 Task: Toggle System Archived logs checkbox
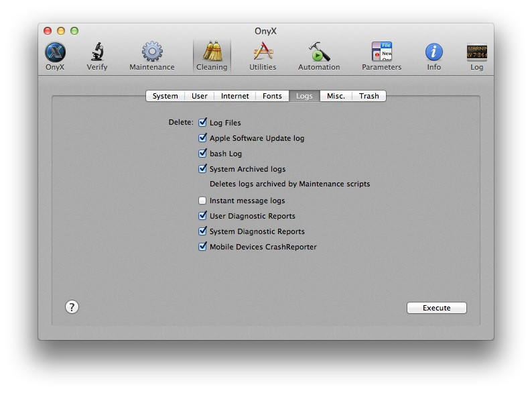[202, 168]
